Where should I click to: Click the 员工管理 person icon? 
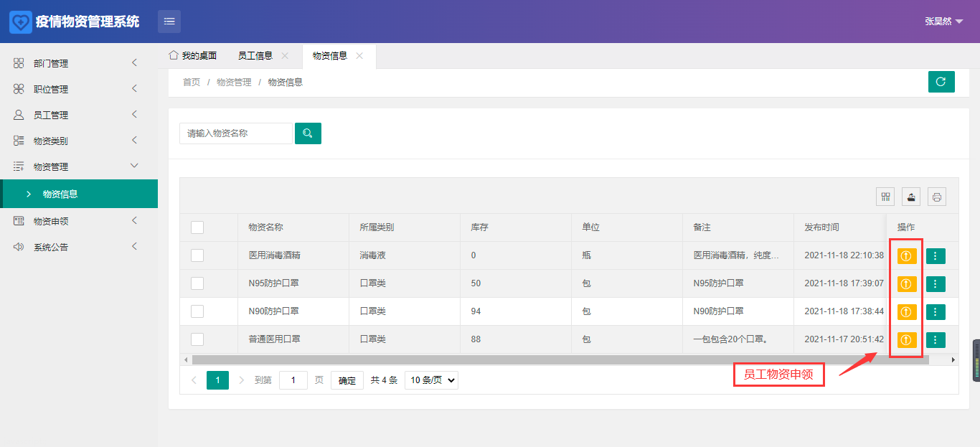pos(19,115)
